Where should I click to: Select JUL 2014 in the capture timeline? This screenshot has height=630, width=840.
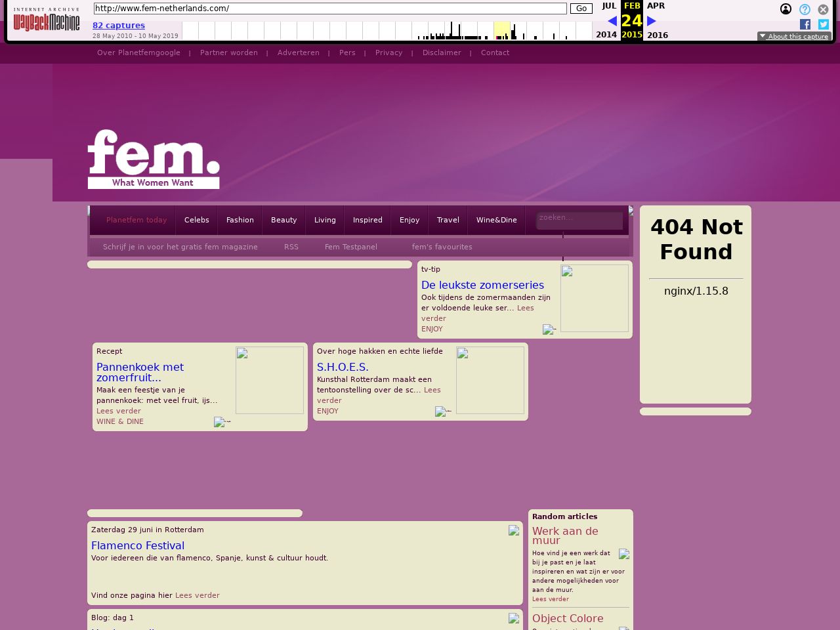point(608,6)
